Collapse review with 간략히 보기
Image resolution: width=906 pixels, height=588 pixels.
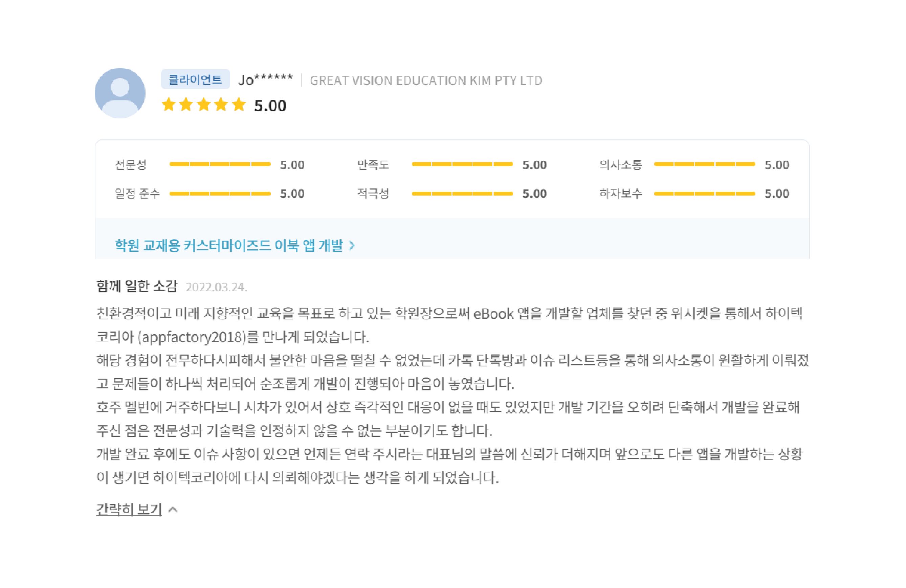click(x=129, y=509)
